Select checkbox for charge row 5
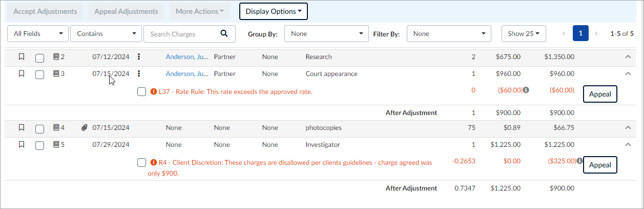This screenshot has height=209, width=644. tap(39, 145)
